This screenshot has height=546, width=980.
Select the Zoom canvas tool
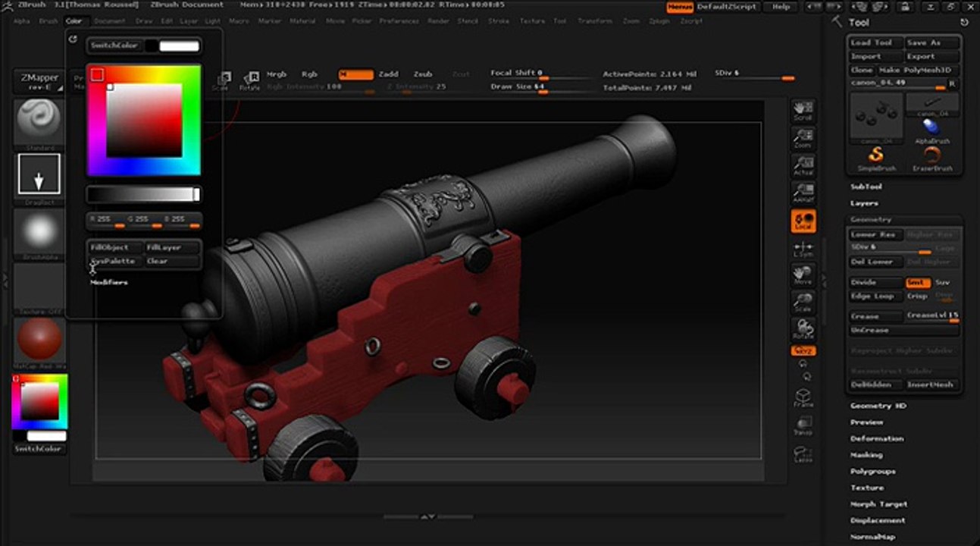[x=803, y=138]
